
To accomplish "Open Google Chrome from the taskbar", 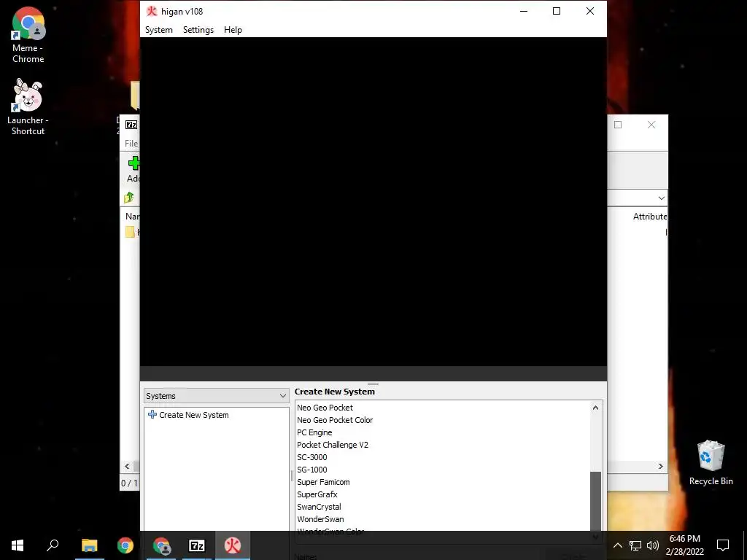I will point(125,545).
